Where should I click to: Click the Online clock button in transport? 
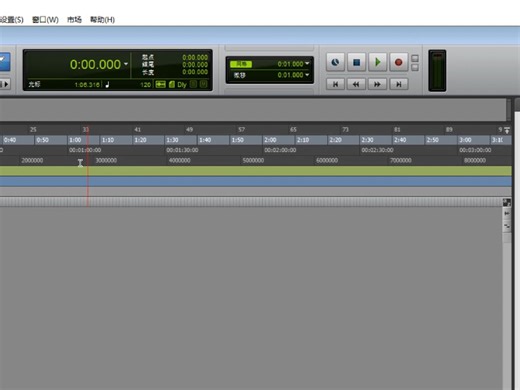point(335,62)
